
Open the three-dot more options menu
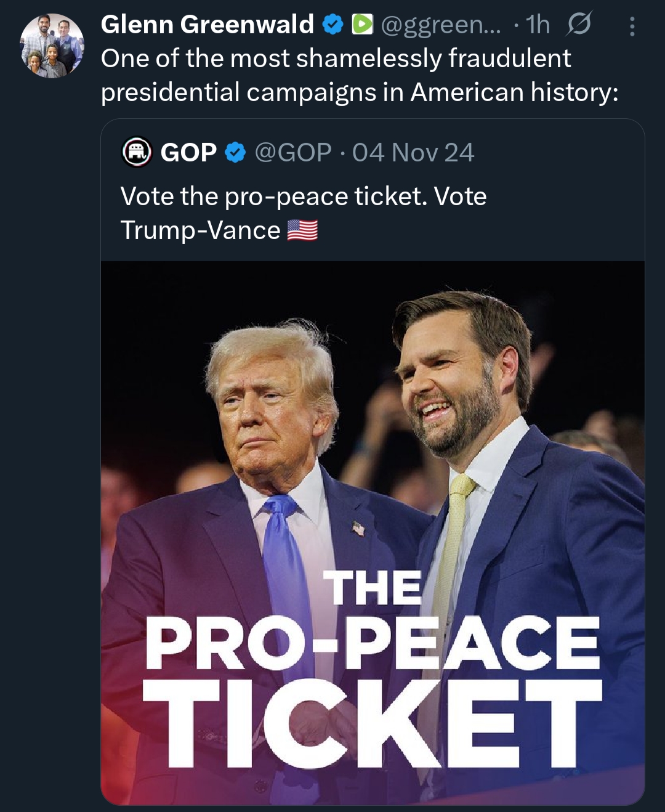[x=632, y=26]
